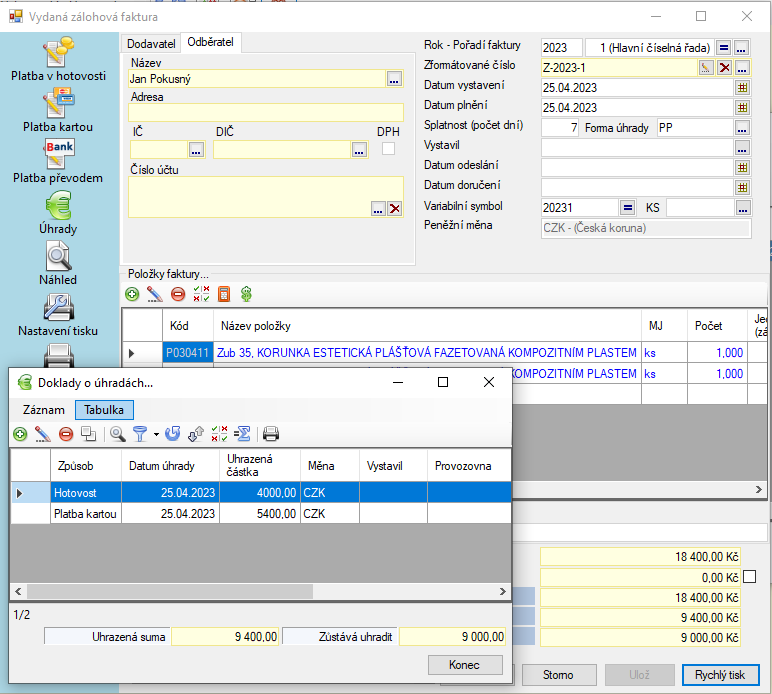The image size is (772, 694).
Task: Clear formatted number with red X
Action: [x=724, y=67]
